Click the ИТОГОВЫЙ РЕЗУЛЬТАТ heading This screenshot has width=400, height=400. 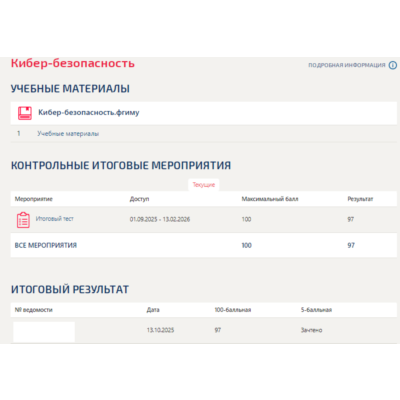click(x=70, y=289)
